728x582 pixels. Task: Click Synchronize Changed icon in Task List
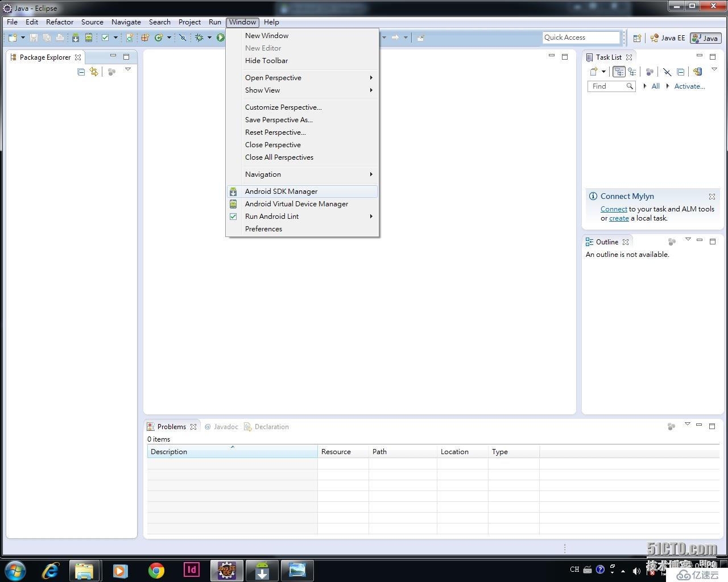pos(698,72)
